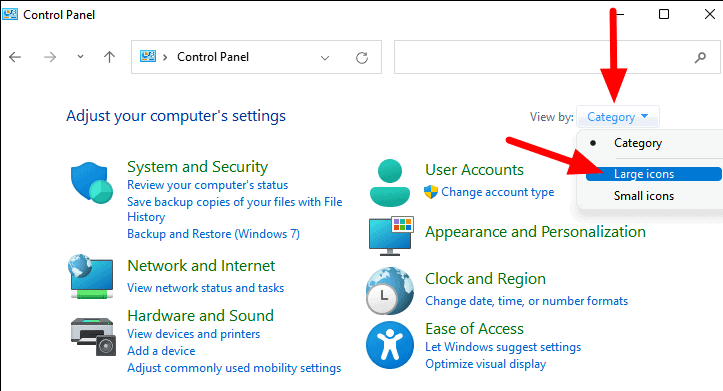Viewport: 723px width, 391px height.
Task: Click the Network and Internet globe icon
Action: pyautogui.click(x=91, y=276)
